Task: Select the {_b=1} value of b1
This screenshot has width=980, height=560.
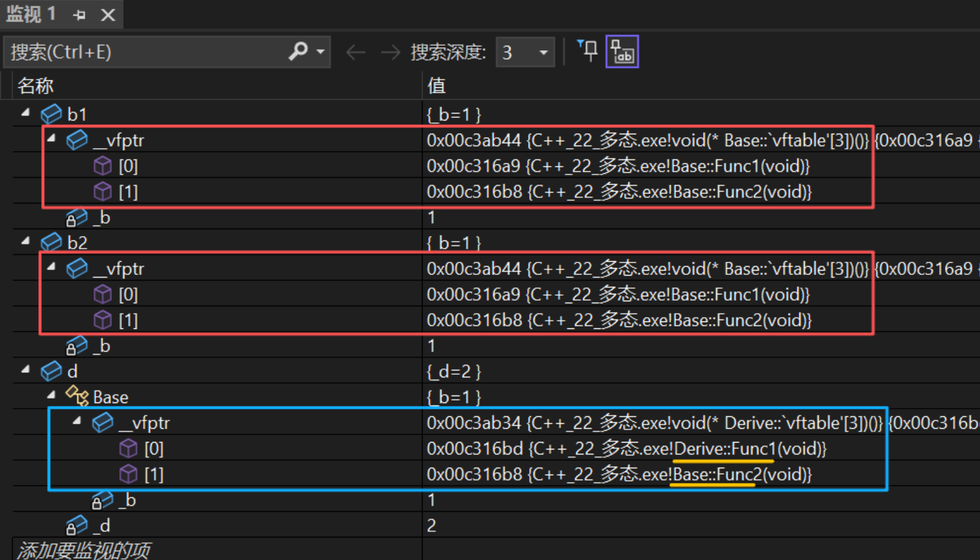Action: pyautogui.click(x=454, y=114)
